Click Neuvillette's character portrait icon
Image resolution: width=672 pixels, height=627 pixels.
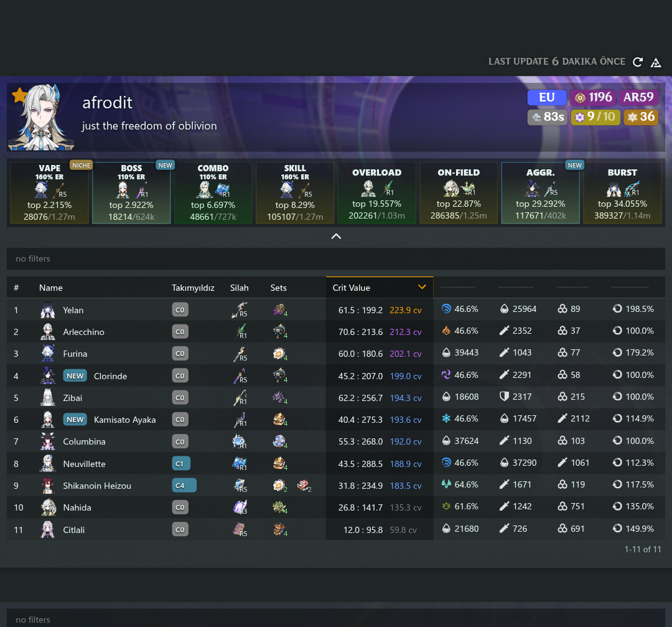(x=47, y=464)
